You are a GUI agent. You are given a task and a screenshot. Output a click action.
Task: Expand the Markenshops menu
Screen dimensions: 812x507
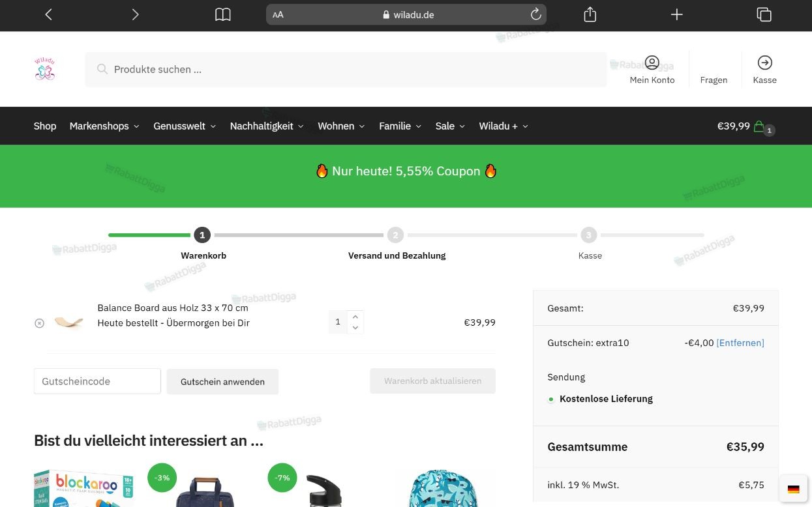[x=104, y=126]
